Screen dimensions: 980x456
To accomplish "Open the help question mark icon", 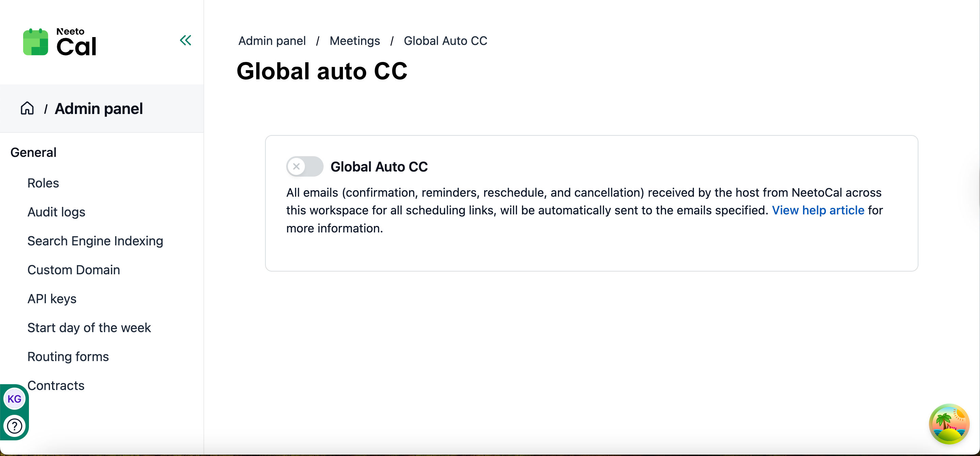I will tap(14, 426).
